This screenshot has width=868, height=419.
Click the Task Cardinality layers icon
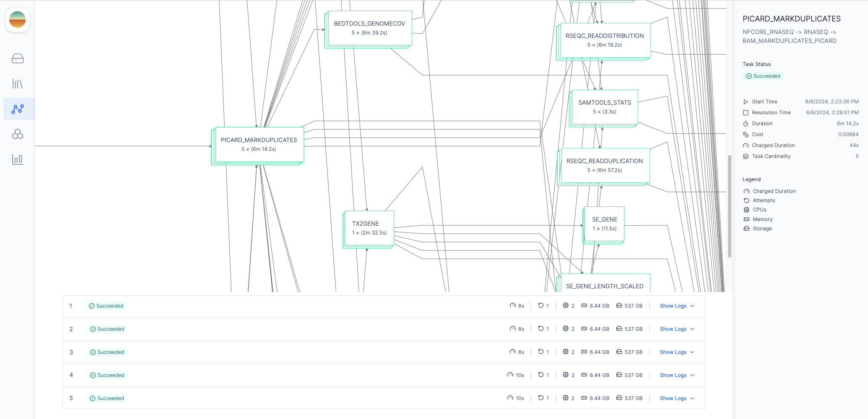click(746, 156)
